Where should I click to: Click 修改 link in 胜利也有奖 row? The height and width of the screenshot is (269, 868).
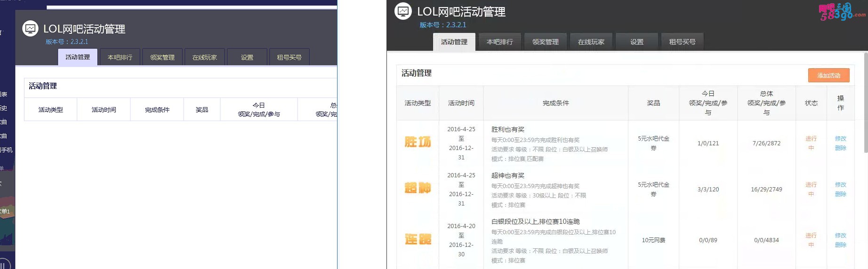(x=841, y=138)
